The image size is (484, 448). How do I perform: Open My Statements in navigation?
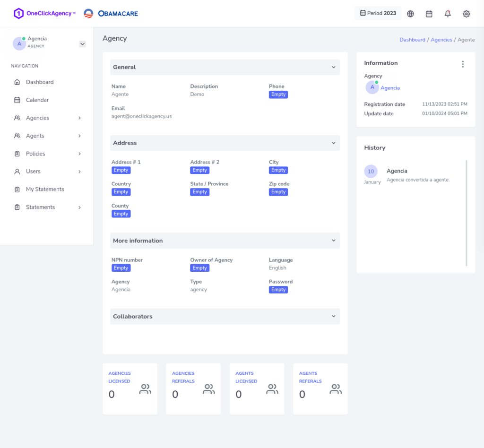(x=45, y=190)
